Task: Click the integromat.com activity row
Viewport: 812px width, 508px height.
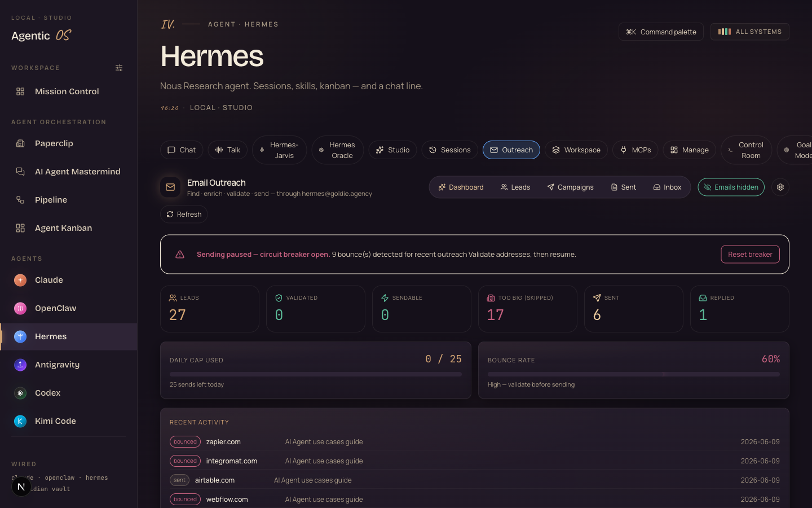Action: 475,461
